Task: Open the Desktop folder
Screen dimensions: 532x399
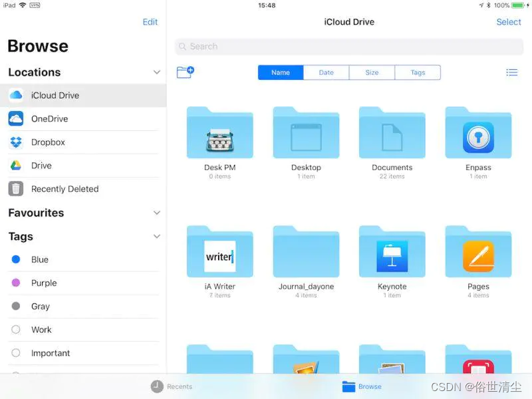Action: [306, 132]
